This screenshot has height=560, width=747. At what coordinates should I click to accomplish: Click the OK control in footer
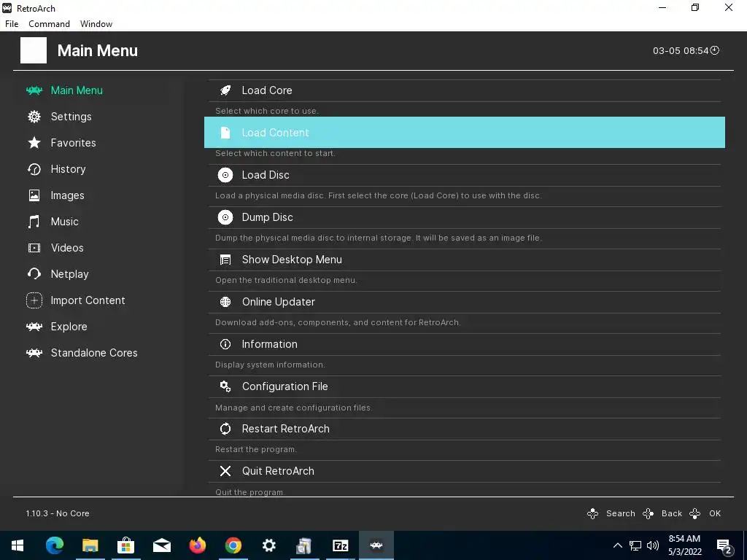pyautogui.click(x=705, y=513)
